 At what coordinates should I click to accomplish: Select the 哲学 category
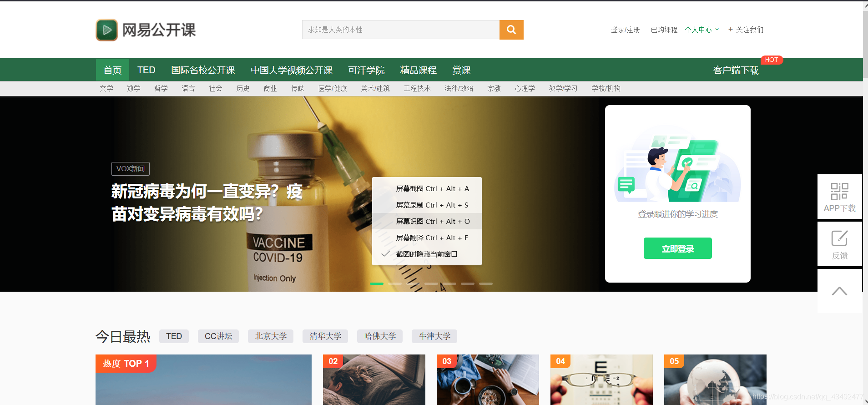click(x=161, y=88)
